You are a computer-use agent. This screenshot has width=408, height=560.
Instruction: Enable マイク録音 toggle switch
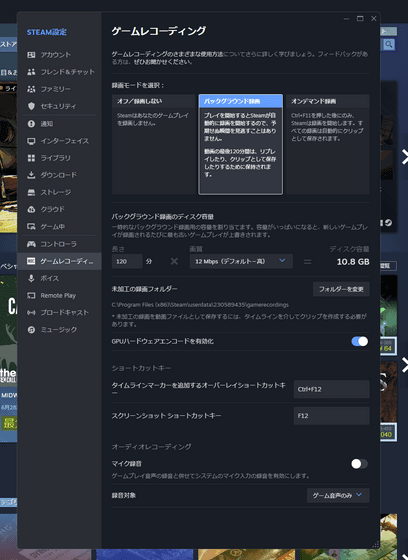pyautogui.click(x=359, y=464)
